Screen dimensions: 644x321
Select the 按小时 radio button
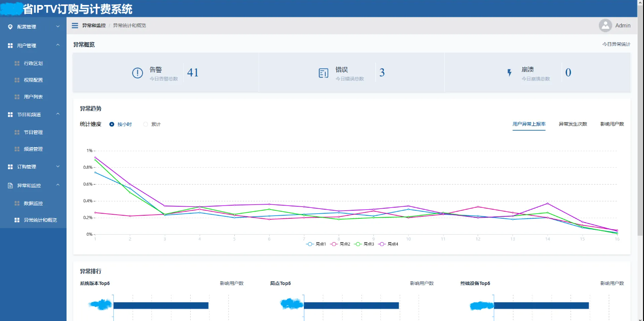click(112, 124)
